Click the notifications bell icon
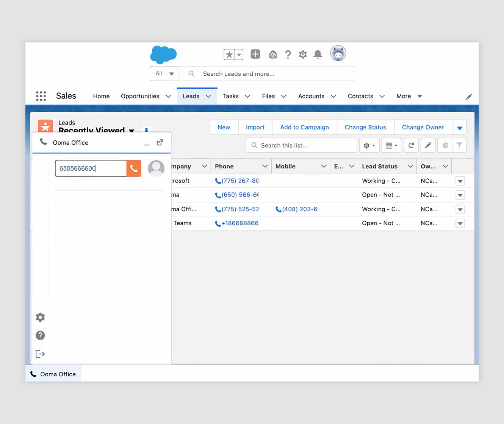The width and height of the screenshot is (504, 424). point(318,55)
